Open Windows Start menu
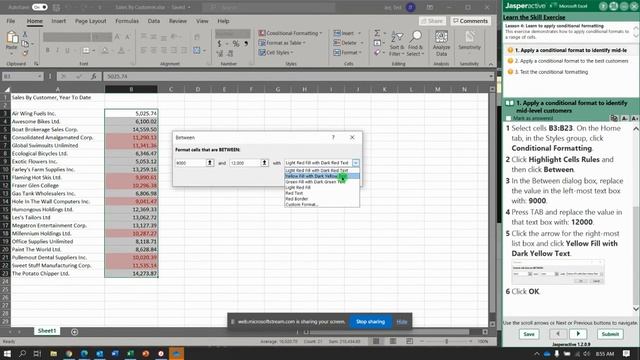The width and height of the screenshot is (640, 360). [7, 353]
